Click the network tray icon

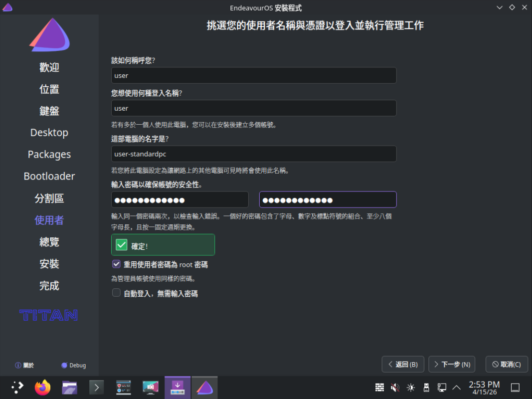click(441, 388)
